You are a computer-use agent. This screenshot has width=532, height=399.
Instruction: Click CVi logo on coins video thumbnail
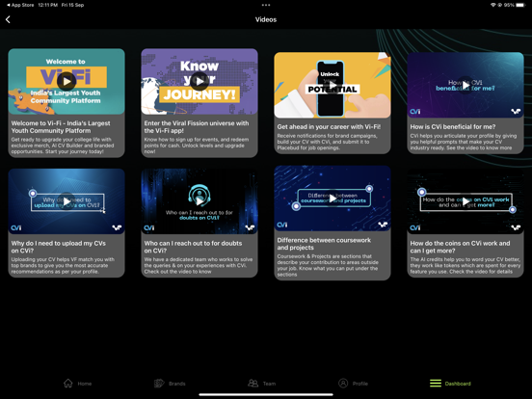coord(415,228)
